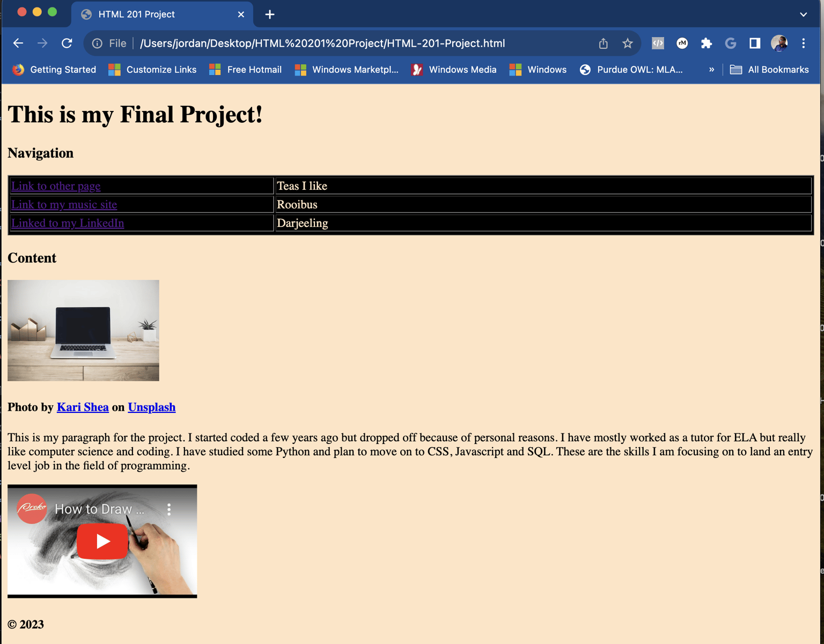
Task: Open Chrome's three-dot menu
Action: pyautogui.click(x=804, y=43)
